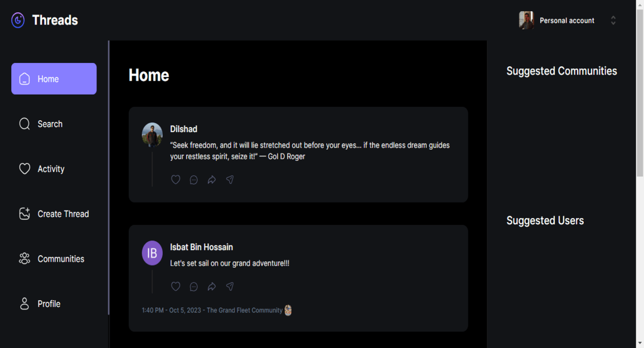Image resolution: width=644 pixels, height=348 pixels.
Task: Send Isbat Bin Hossain's post via the paper plane
Action: [x=229, y=286]
